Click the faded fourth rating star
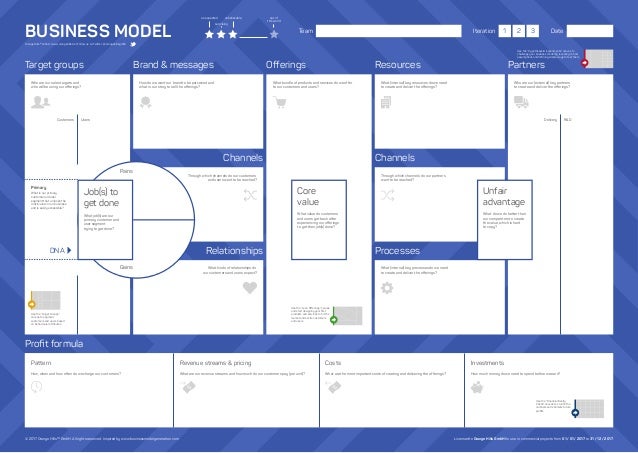The image size is (638, 453). (274, 34)
